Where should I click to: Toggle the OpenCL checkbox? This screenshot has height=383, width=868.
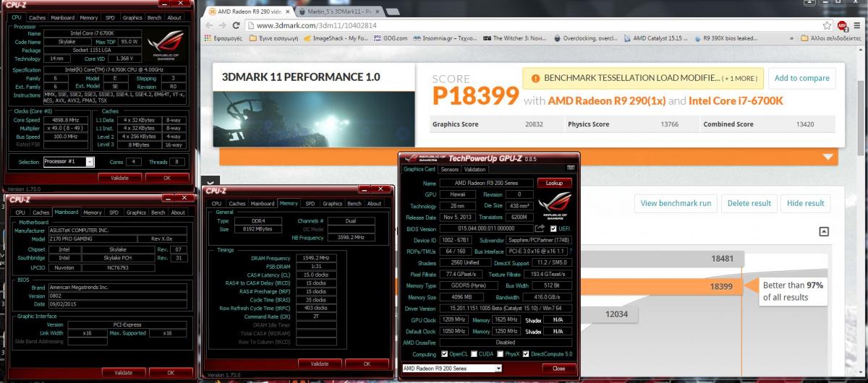click(x=445, y=354)
